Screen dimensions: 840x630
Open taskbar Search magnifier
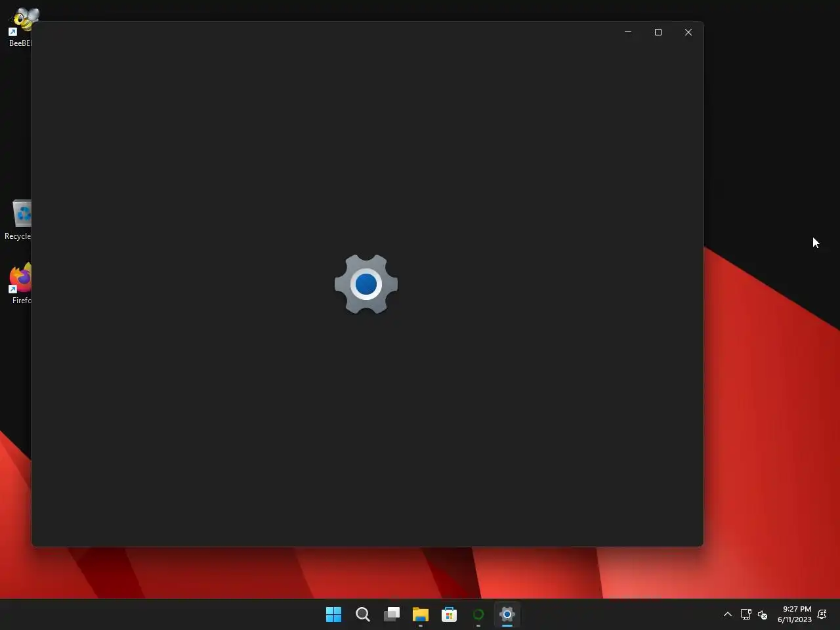tap(363, 614)
